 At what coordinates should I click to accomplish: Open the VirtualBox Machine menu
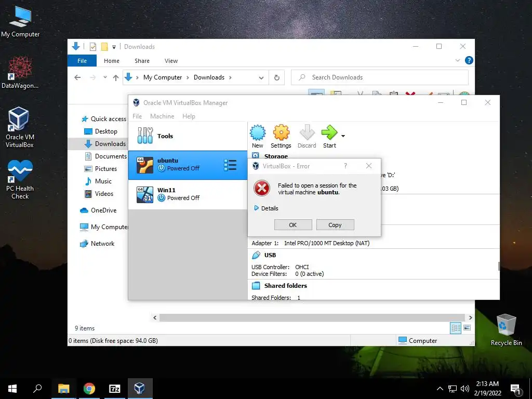pyautogui.click(x=162, y=116)
